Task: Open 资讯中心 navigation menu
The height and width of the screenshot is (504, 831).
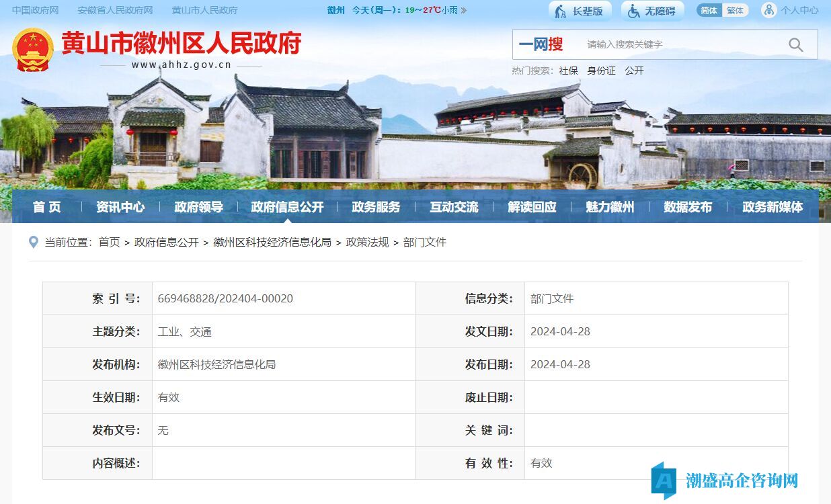Action: tap(120, 207)
